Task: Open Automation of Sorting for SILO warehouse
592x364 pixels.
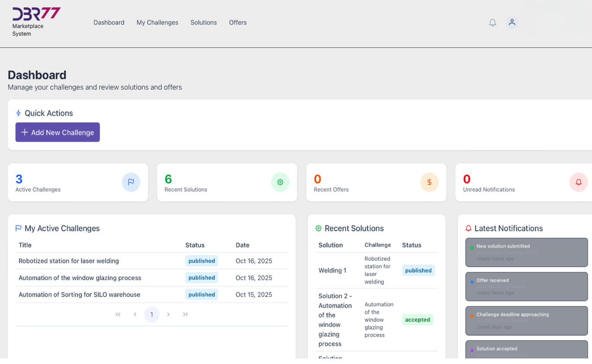Action: click(79, 295)
